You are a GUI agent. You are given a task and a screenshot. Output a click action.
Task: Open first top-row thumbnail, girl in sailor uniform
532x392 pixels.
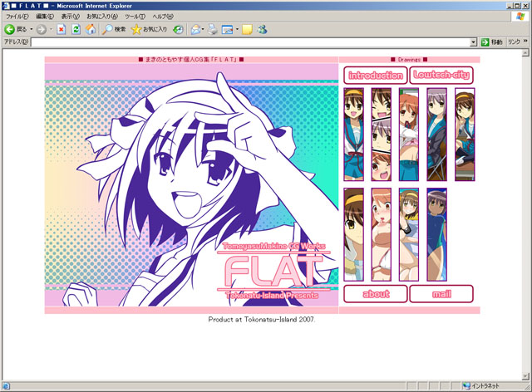tap(353, 135)
